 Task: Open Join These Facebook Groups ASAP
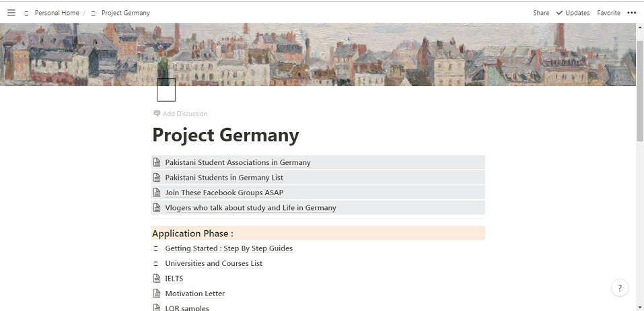(224, 193)
